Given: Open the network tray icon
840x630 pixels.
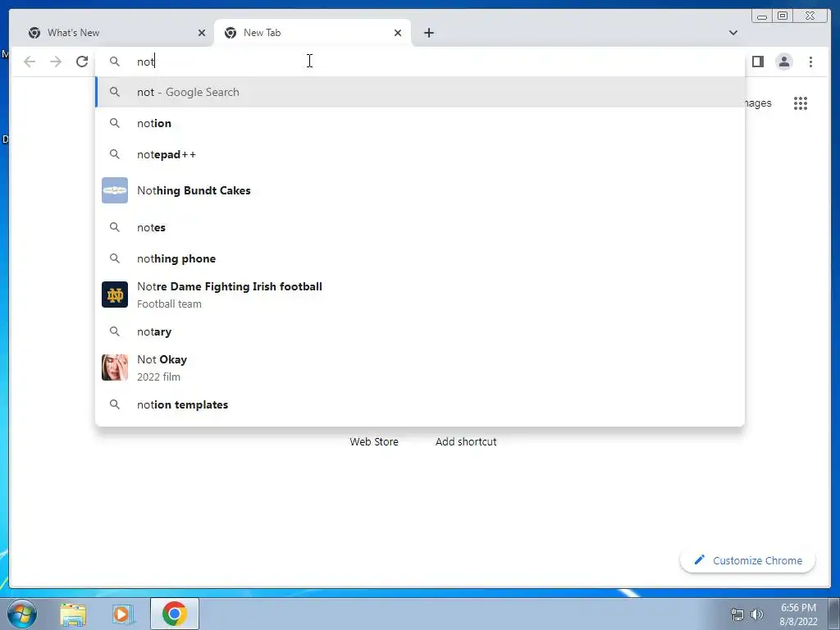Looking at the screenshot, I should coord(737,614).
